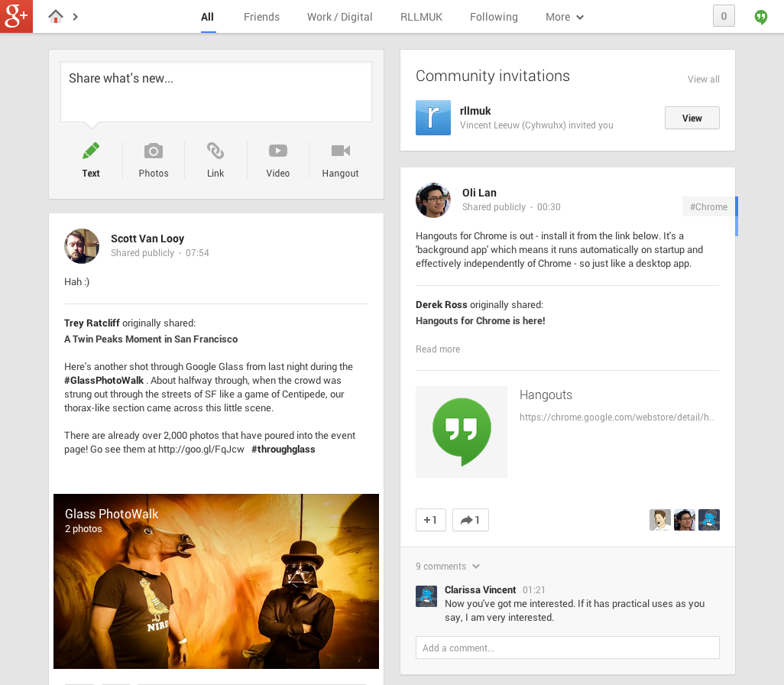Open the Hangouts link title
Viewport: 784px width, 685px height.
(x=546, y=394)
